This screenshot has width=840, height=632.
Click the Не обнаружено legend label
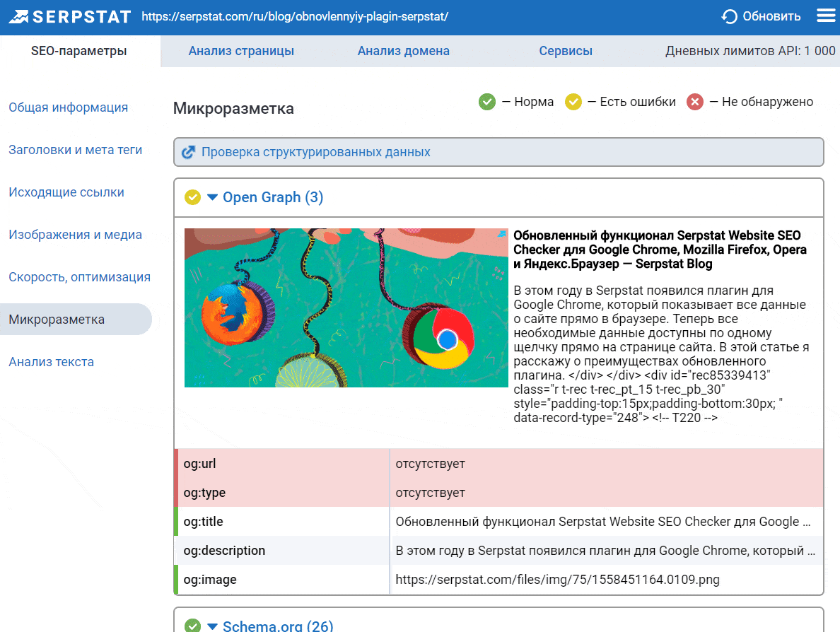coord(767,102)
